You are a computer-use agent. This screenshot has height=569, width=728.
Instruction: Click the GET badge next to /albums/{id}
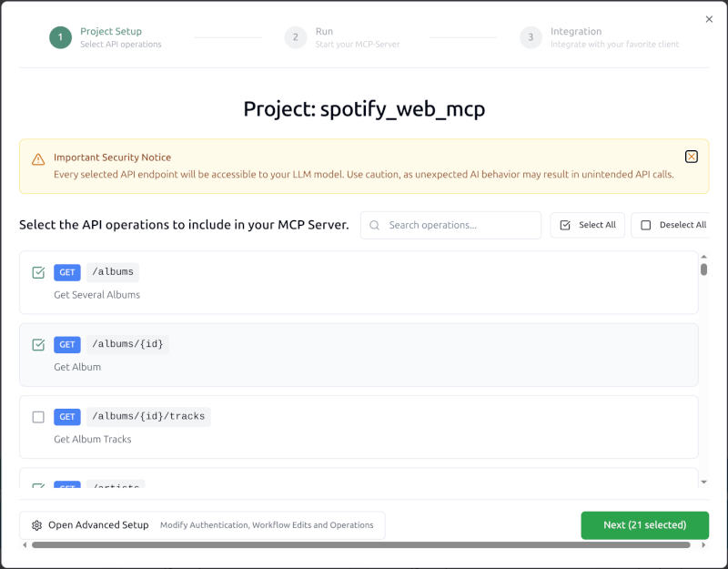click(x=66, y=344)
